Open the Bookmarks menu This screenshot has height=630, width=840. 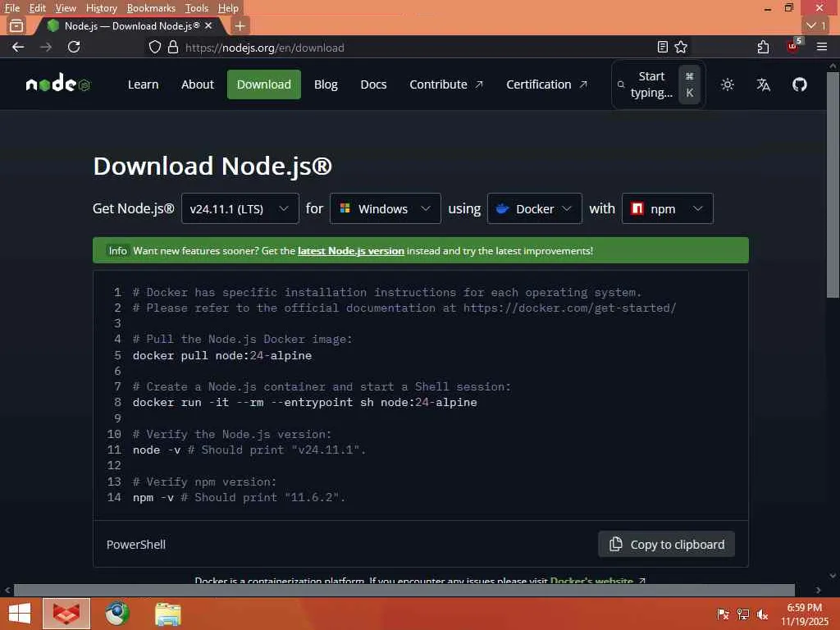[151, 8]
